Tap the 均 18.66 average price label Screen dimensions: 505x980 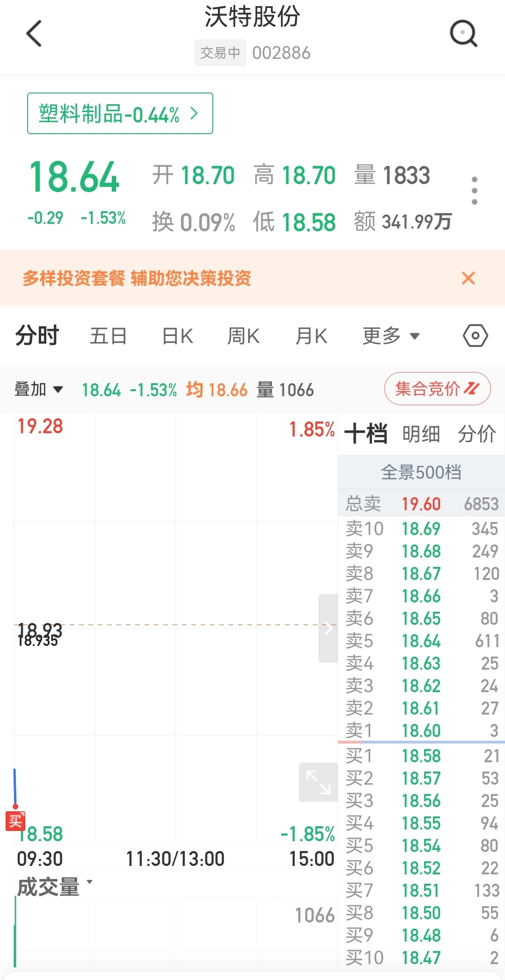pyautogui.click(x=216, y=389)
